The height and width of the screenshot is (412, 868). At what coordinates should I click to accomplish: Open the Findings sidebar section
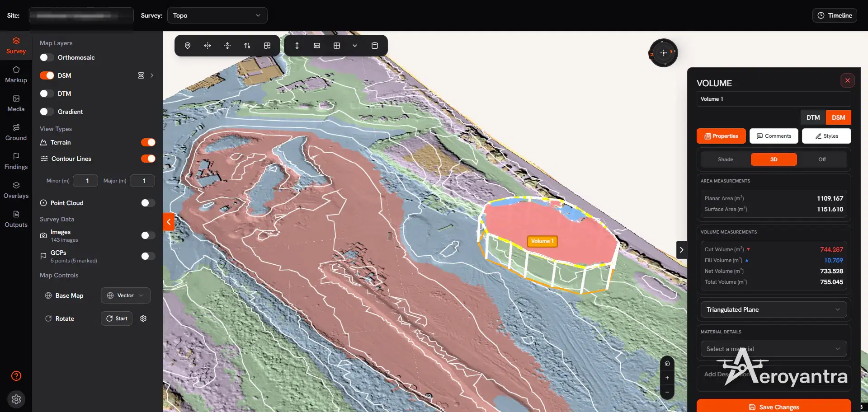point(16,161)
